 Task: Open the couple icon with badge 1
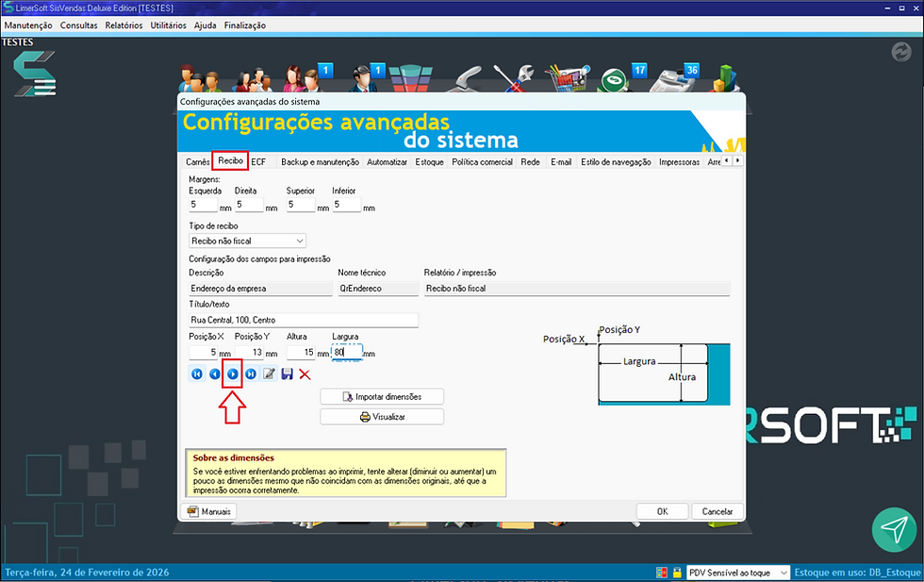point(301,78)
